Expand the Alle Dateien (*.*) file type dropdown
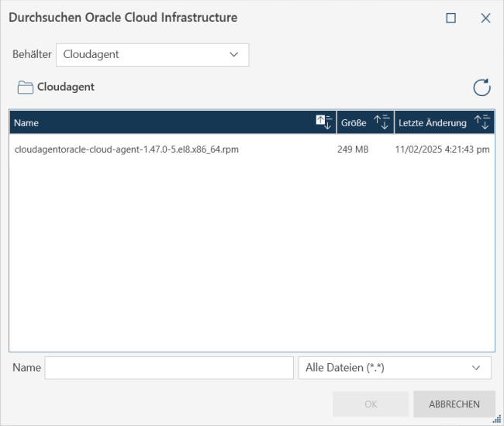Screen dimensions: 504x426 (395, 368)
